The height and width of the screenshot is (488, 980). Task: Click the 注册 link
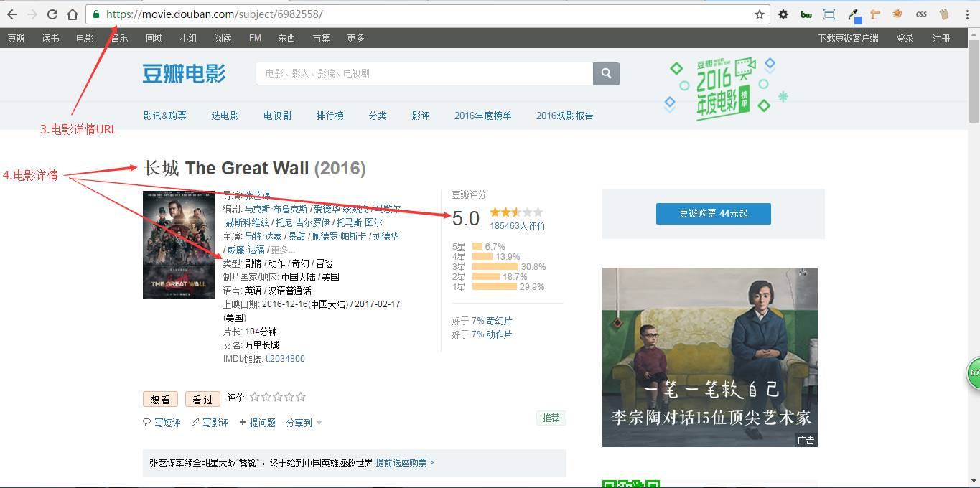(x=942, y=38)
